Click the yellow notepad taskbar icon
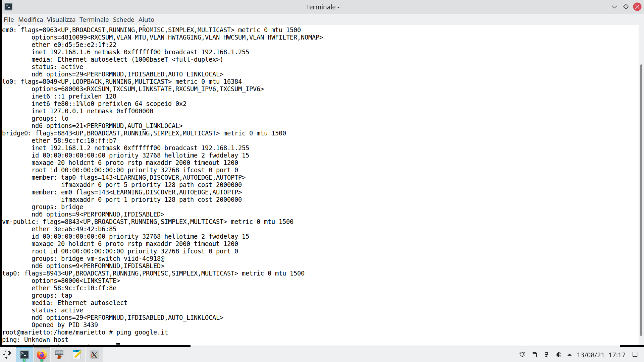This screenshot has width=644, height=362. [x=77, y=354]
